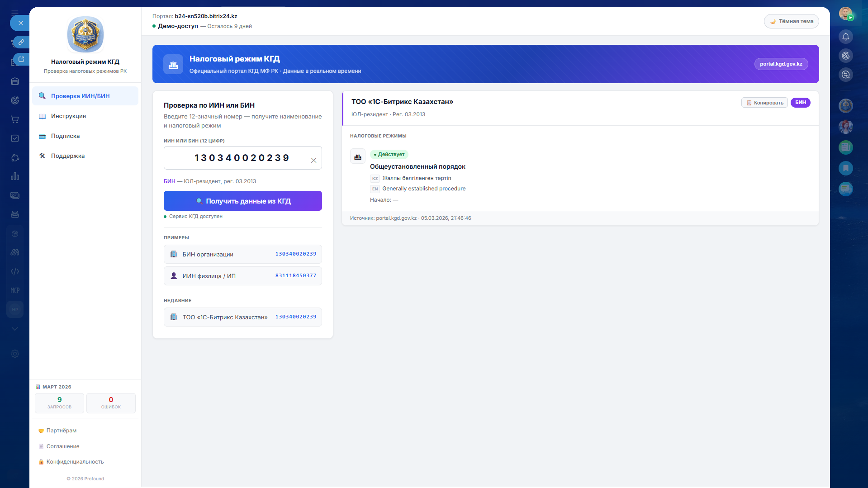The image size is (868, 488).
Task: Open the bar chart analytics icon
Action: [x=15, y=176]
